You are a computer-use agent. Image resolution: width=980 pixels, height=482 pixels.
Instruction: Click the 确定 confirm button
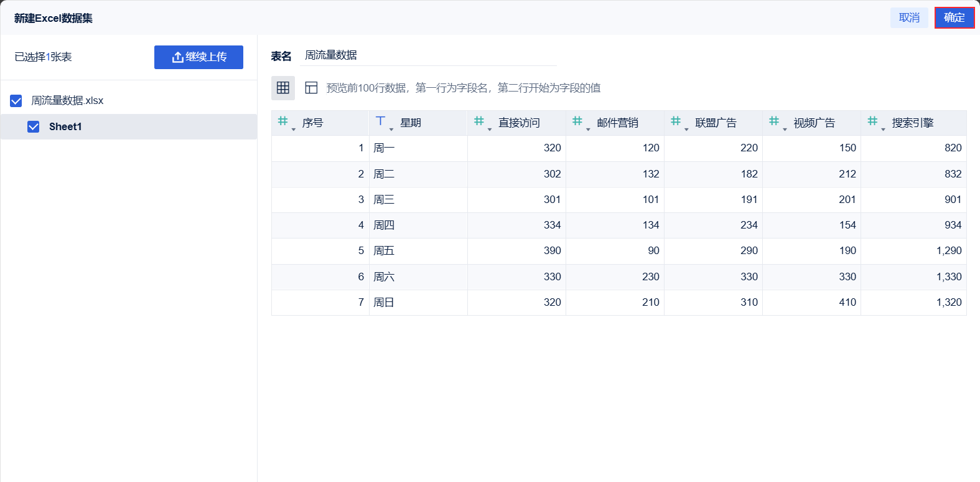click(954, 18)
